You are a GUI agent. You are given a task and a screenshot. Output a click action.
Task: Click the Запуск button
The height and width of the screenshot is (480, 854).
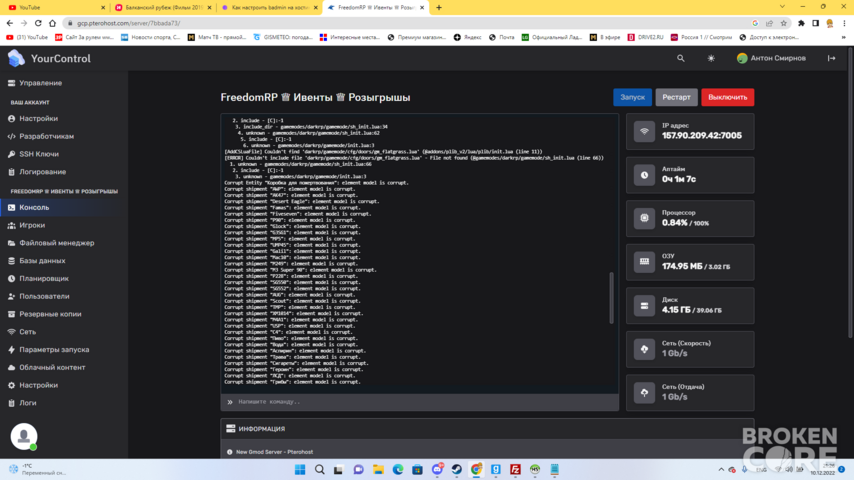tap(632, 97)
